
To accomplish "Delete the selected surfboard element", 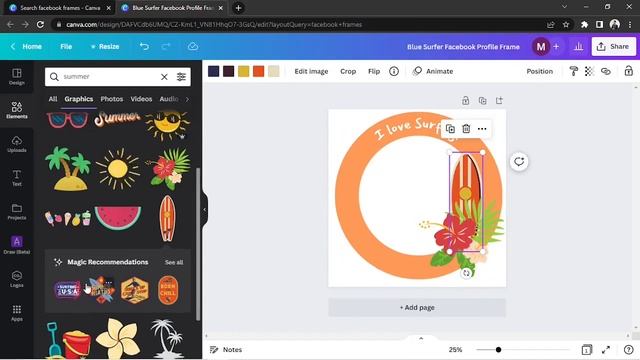I will (x=466, y=129).
